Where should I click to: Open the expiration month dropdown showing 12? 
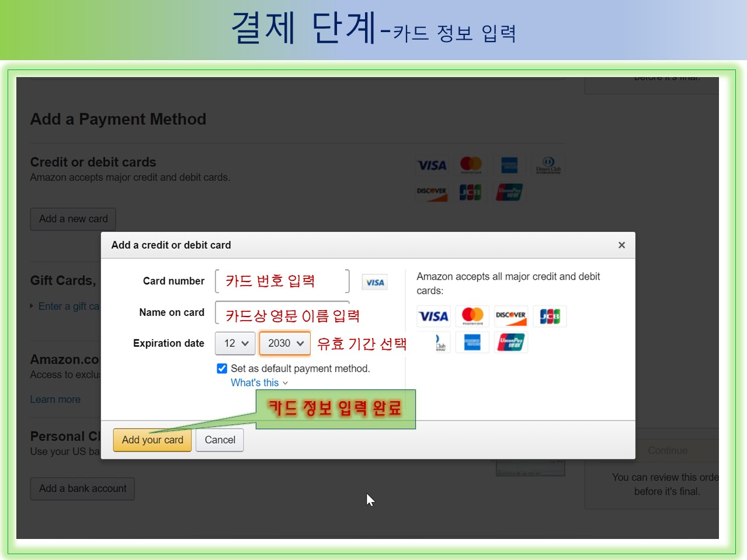coord(235,343)
